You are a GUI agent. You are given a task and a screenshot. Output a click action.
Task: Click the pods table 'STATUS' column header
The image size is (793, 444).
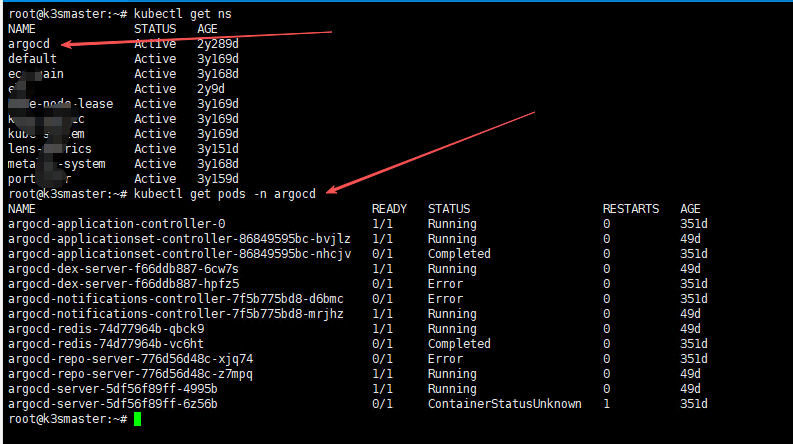tap(449, 209)
